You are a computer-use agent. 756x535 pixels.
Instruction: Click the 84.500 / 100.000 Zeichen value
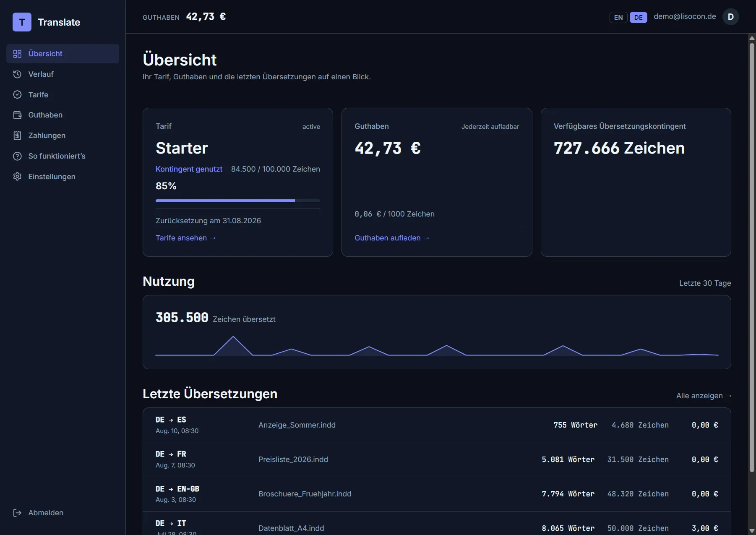tap(276, 169)
